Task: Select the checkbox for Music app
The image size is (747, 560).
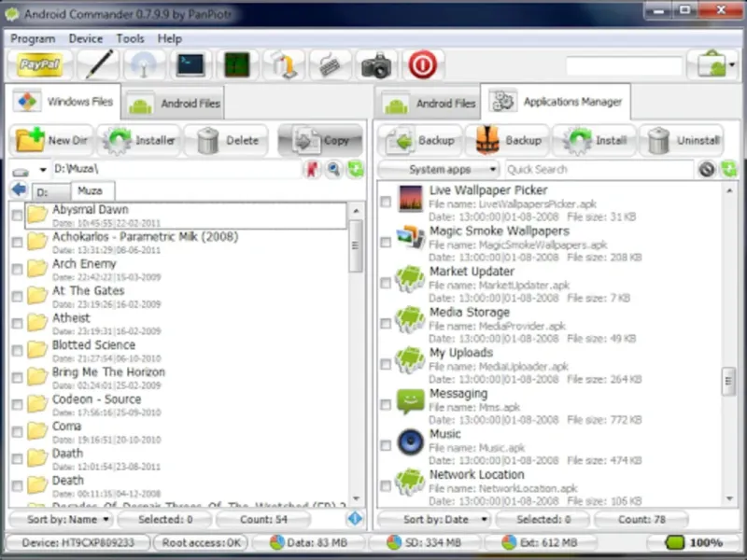Action: click(x=386, y=446)
